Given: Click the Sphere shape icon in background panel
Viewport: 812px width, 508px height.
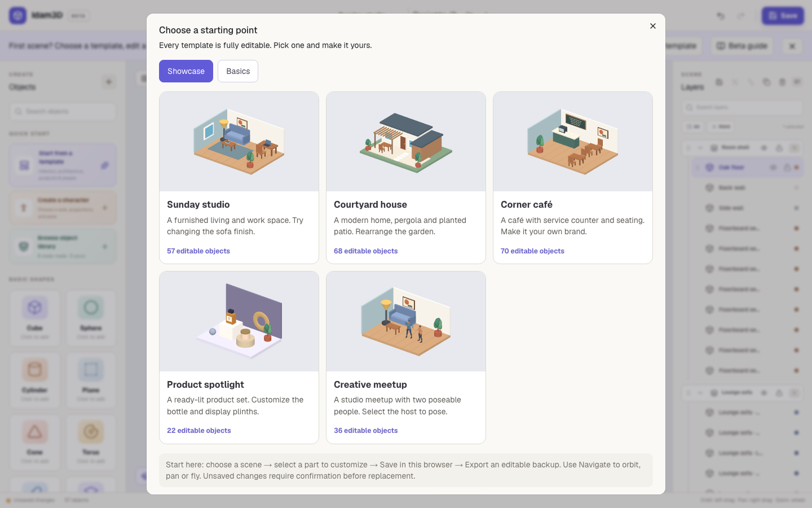Looking at the screenshot, I should click(x=91, y=308).
